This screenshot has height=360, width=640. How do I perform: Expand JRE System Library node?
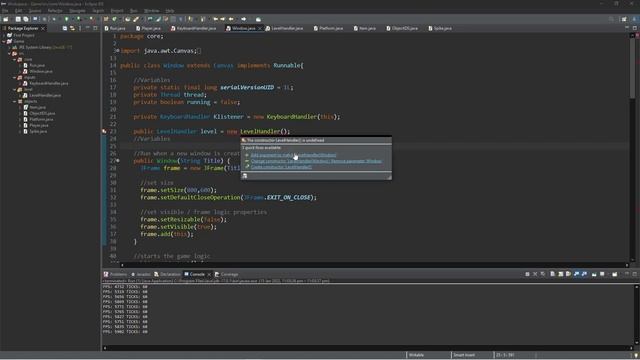9,47
